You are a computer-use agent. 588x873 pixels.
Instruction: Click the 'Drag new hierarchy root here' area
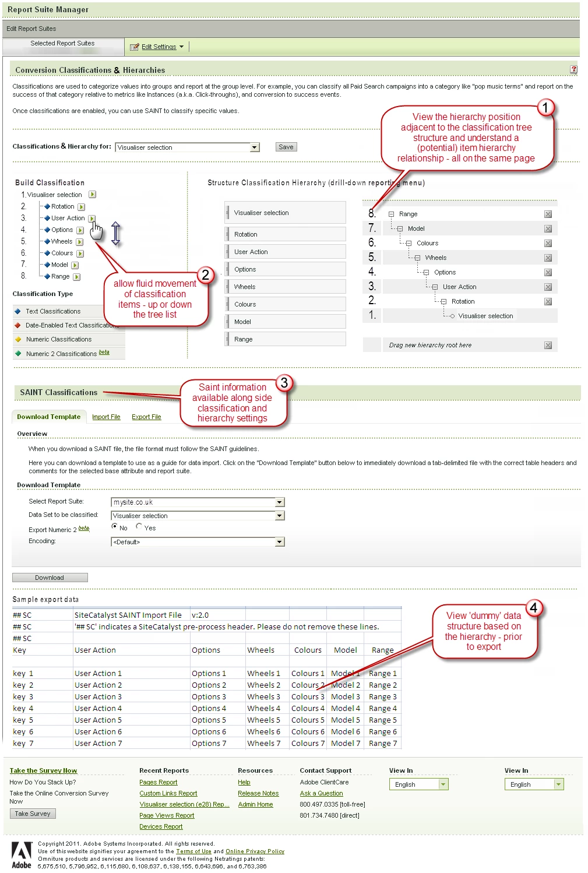[460, 345]
